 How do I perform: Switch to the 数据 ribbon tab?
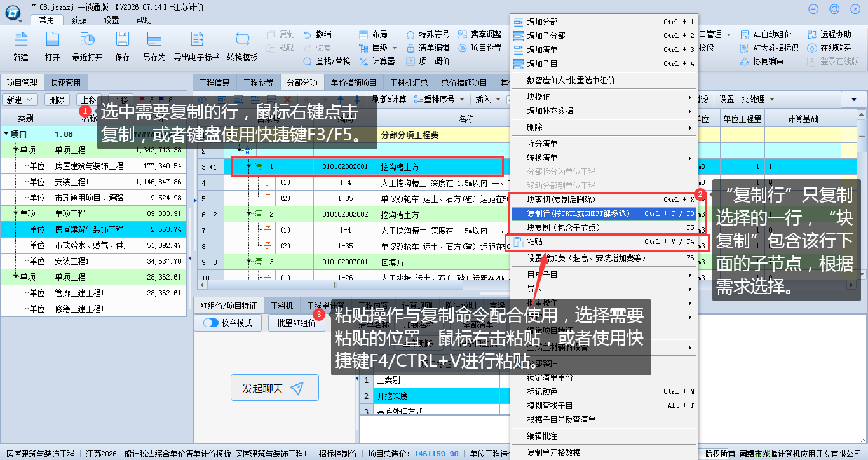point(79,20)
